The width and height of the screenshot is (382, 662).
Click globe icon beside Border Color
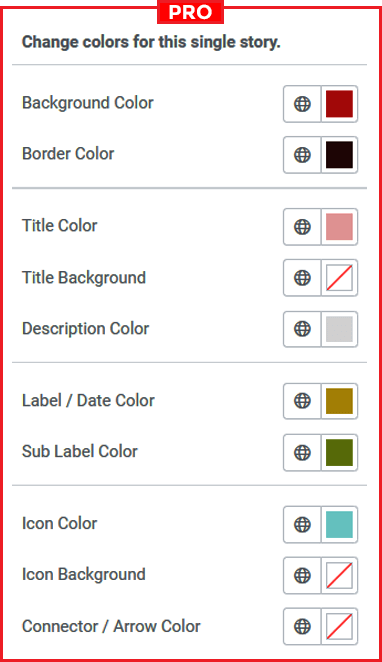(x=302, y=155)
